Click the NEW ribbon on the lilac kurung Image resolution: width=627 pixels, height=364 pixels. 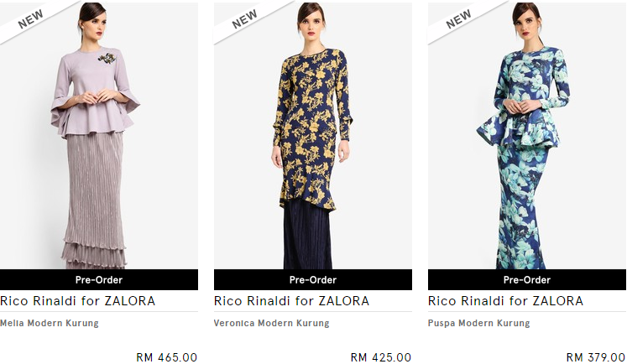pyautogui.click(x=30, y=18)
